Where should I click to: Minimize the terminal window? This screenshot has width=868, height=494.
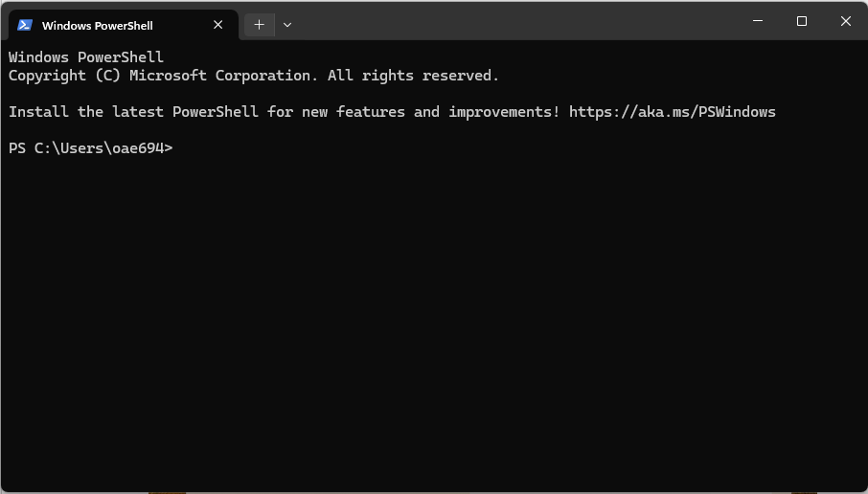click(758, 21)
